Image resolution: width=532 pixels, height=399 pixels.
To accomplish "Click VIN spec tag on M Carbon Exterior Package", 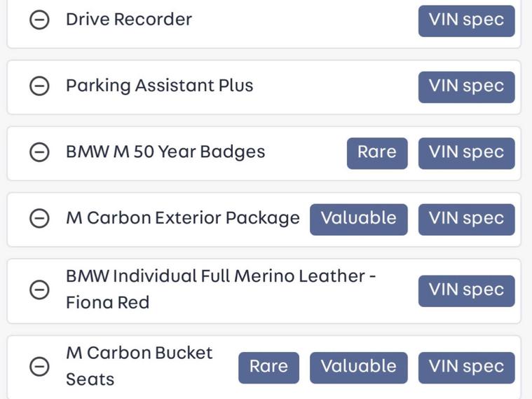I will point(466,218).
